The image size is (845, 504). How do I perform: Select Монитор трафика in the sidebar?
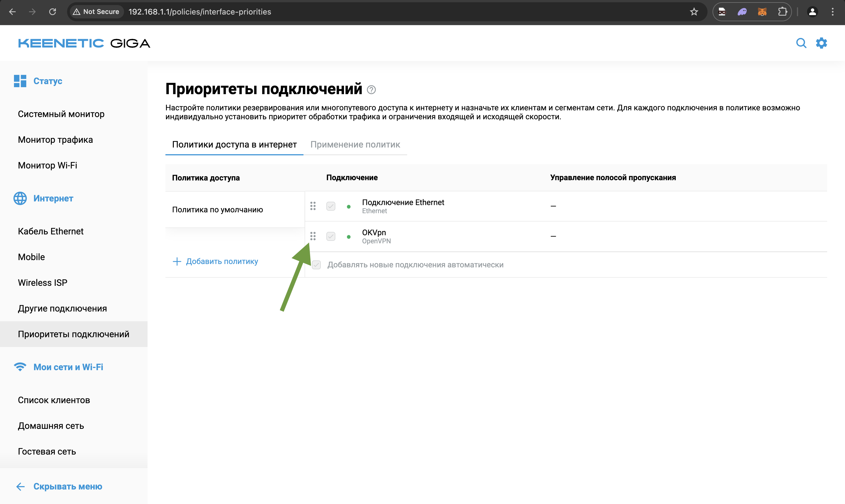coord(55,140)
